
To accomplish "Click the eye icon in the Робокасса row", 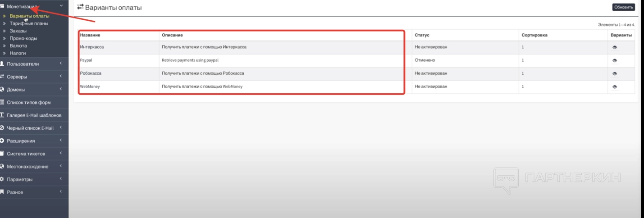I will pos(614,73).
